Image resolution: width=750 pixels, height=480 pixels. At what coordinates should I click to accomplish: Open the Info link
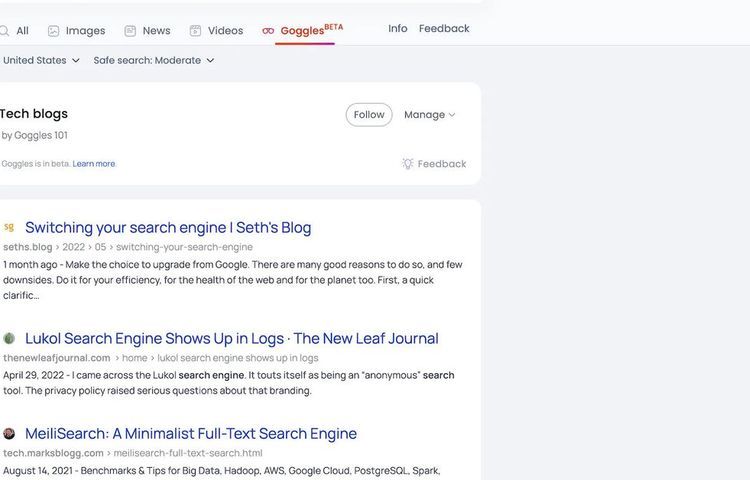397,29
